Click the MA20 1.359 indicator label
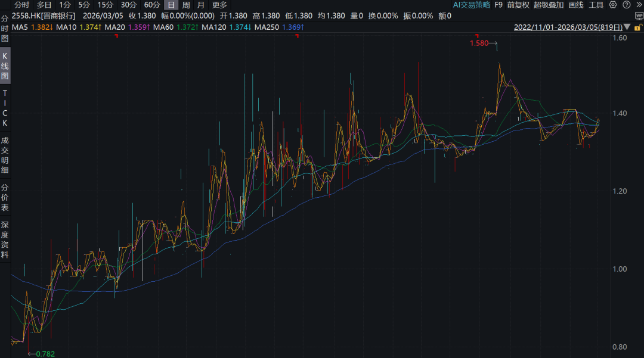The image size is (644, 358). click(x=128, y=27)
